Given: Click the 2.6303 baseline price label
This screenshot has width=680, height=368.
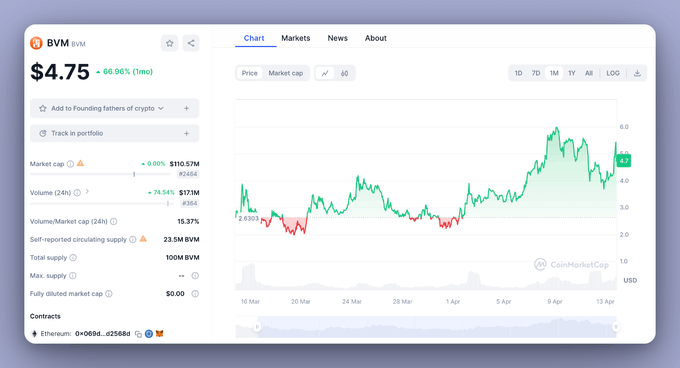Looking at the screenshot, I should pyautogui.click(x=248, y=218).
